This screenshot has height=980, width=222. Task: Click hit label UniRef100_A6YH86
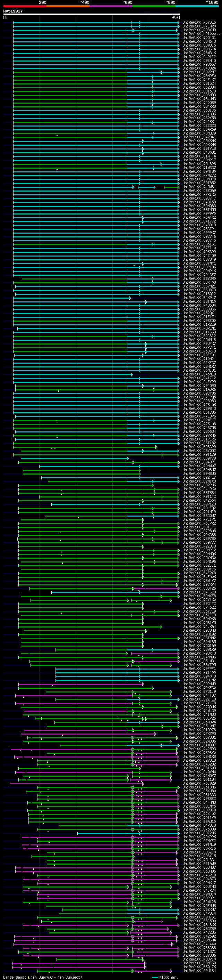pos(199,114)
